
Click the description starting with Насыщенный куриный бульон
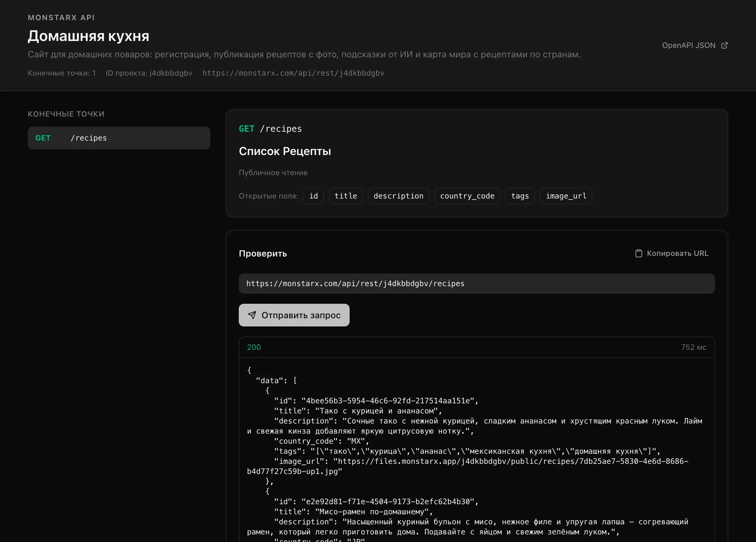tap(468, 527)
